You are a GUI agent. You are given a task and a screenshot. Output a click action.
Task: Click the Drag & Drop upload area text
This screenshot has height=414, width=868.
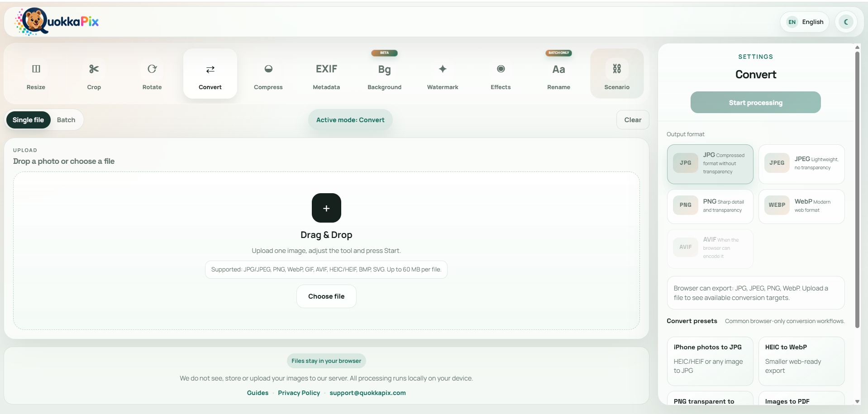[326, 235]
